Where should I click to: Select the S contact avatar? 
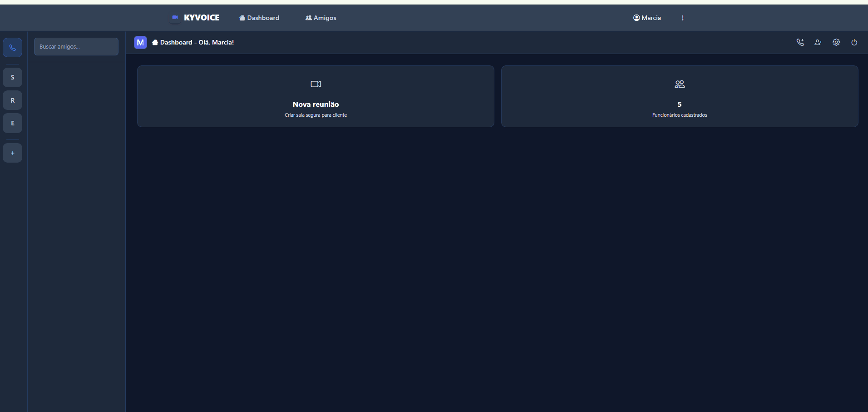pyautogui.click(x=13, y=77)
